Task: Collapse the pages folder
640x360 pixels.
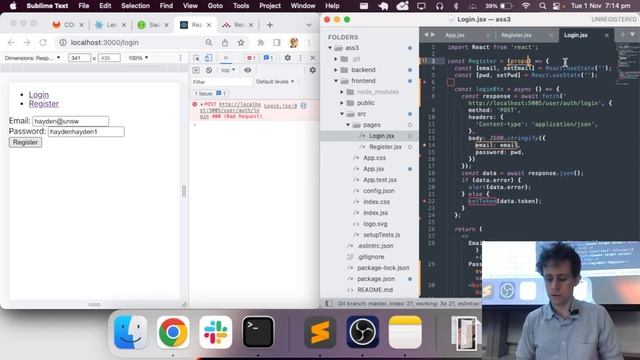Action: point(348,125)
